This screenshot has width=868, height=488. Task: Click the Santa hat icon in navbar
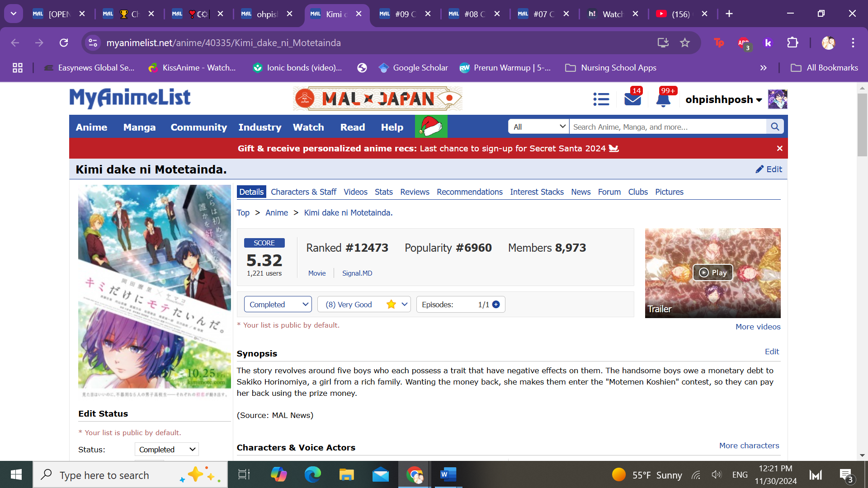(x=431, y=127)
